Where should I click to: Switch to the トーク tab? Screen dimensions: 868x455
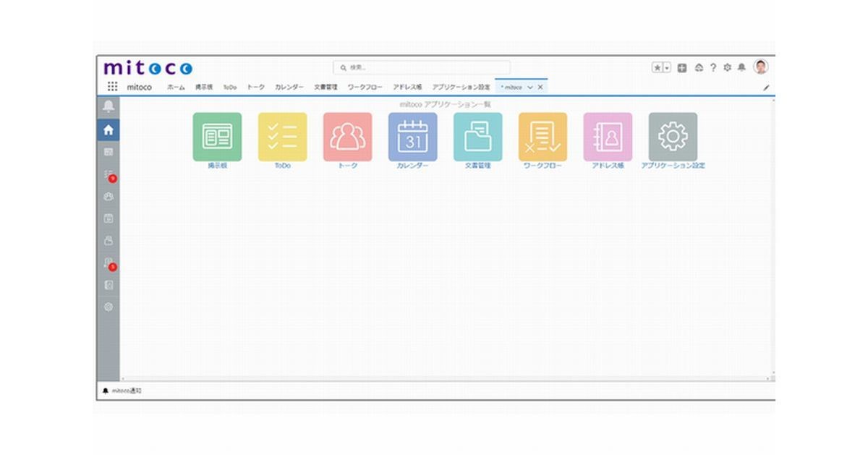256,87
